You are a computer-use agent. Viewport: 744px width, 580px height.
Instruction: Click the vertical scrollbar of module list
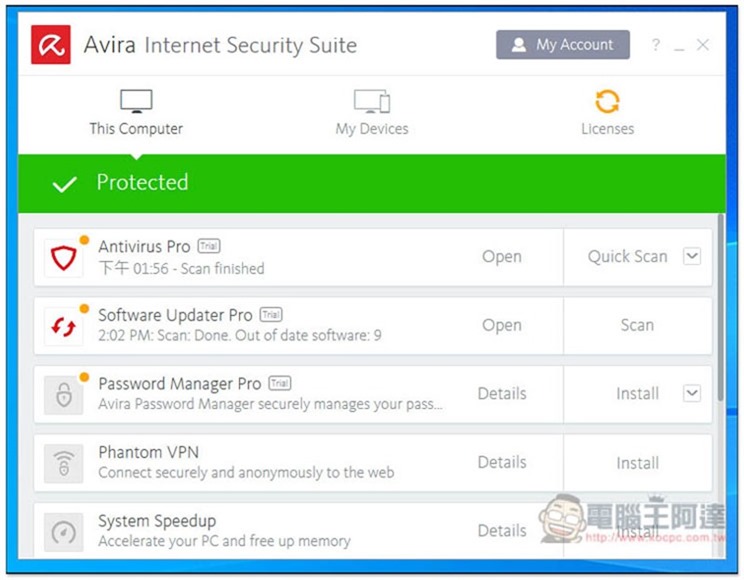721,308
